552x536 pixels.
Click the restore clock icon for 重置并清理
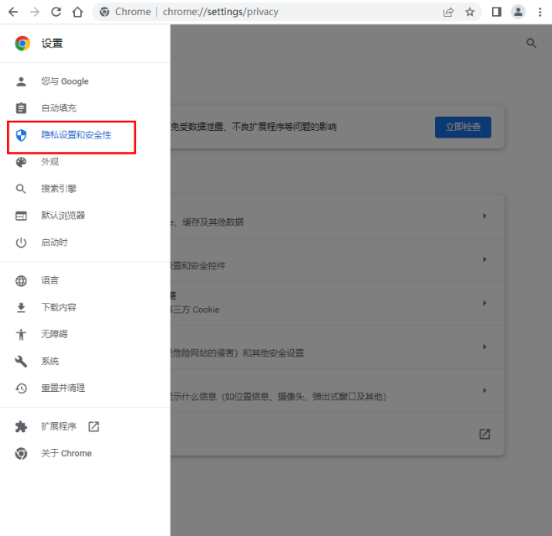click(21, 388)
